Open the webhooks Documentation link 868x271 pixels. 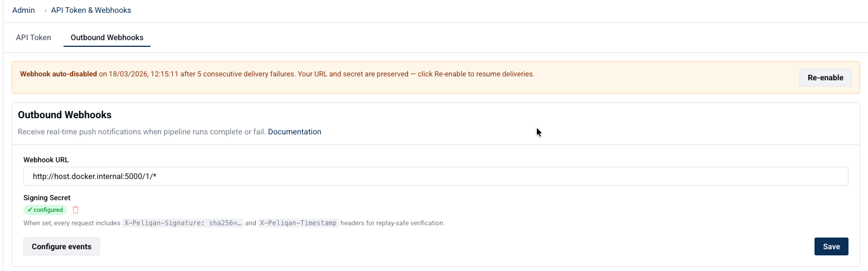point(294,132)
